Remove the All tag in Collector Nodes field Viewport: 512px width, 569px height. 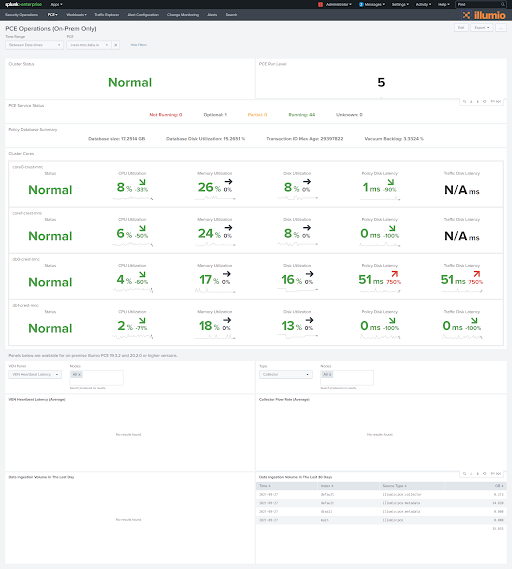pyautogui.click(x=330, y=374)
